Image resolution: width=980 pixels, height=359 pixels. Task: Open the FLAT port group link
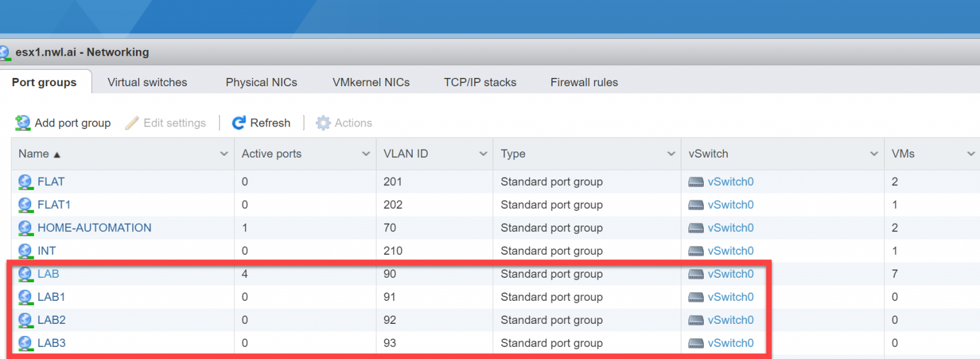click(x=51, y=182)
